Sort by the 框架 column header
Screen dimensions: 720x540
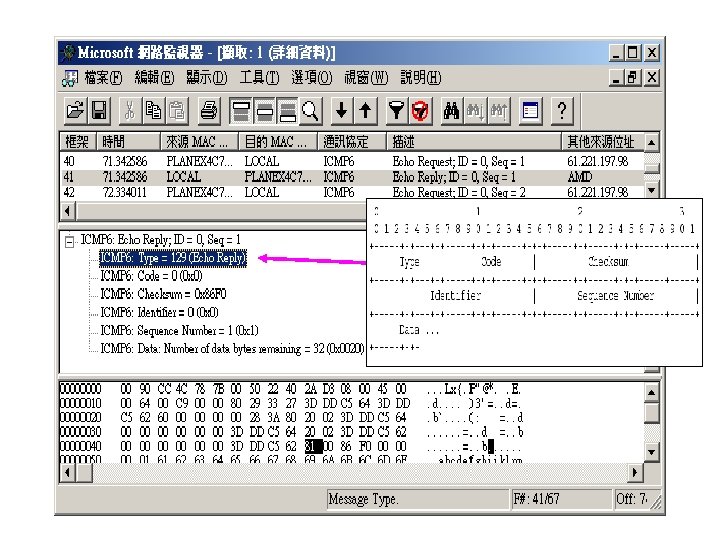(78, 142)
